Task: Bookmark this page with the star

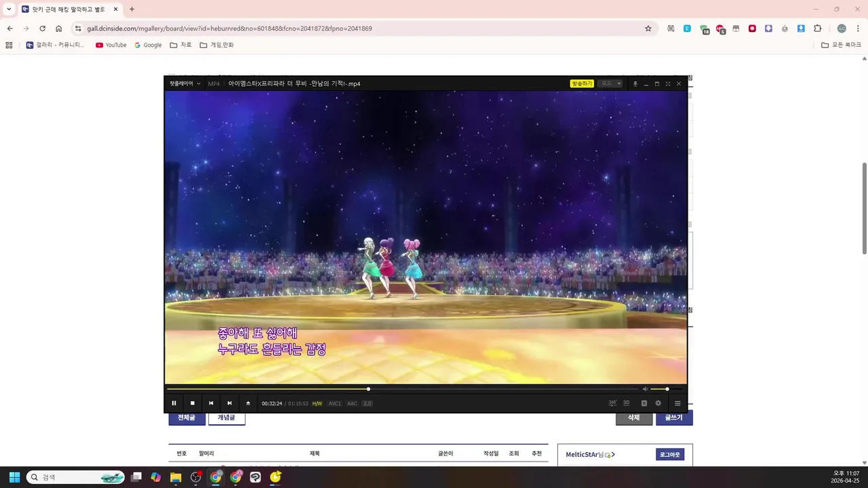Action: tap(648, 28)
